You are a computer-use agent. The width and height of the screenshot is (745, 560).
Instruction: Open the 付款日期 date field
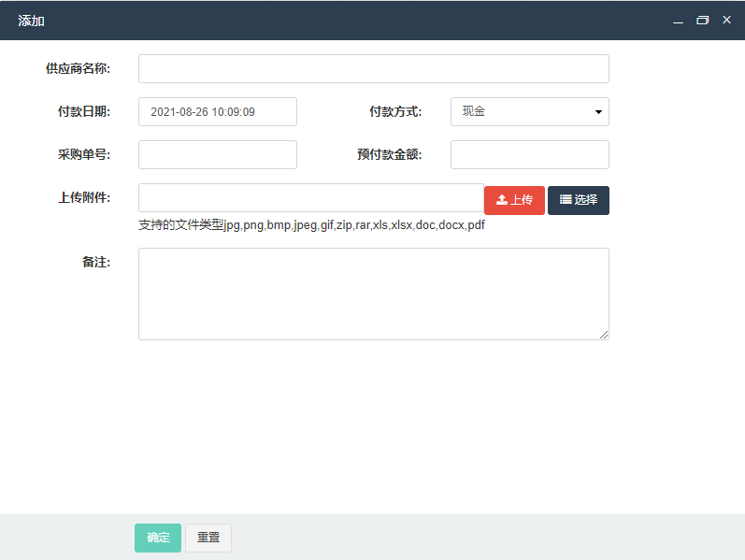(218, 111)
